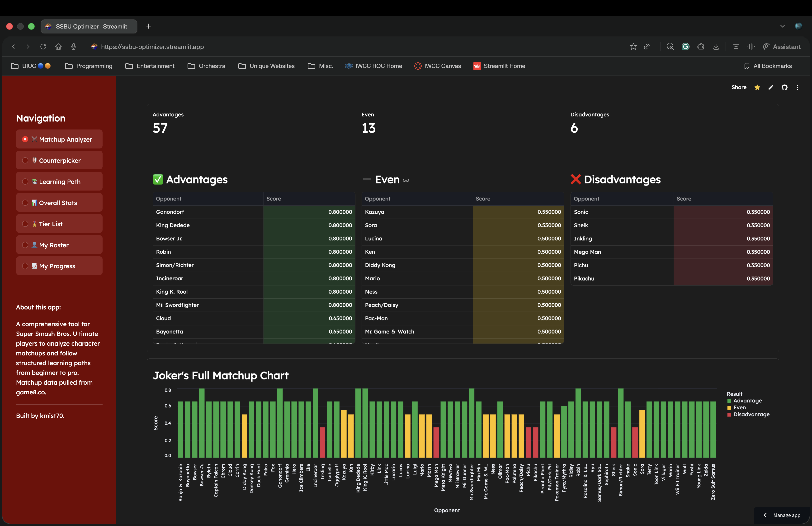This screenshot has height=526, width=812.
Task: Open the Orchestra bookmarks folder
Action: [x=206, y=66]
